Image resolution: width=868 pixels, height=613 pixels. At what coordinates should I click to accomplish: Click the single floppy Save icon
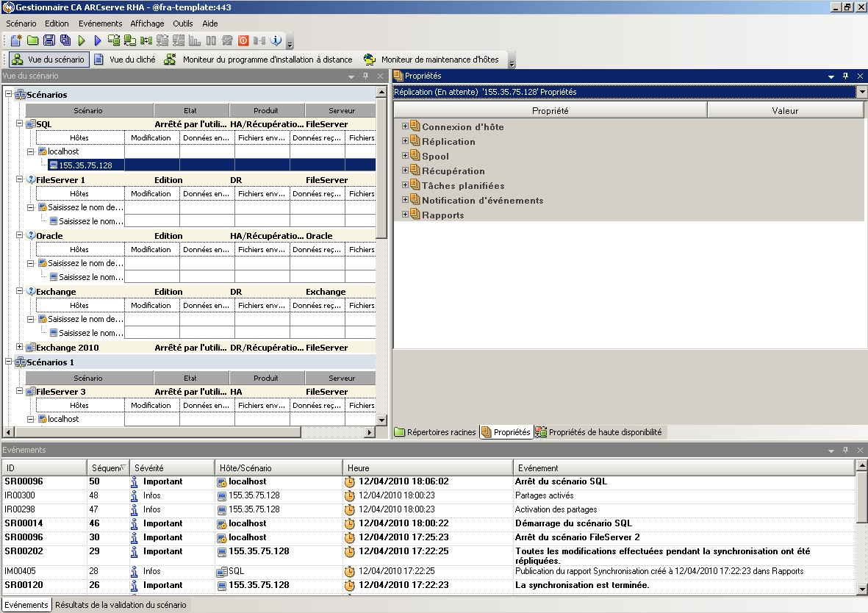(x=49, y=40)
